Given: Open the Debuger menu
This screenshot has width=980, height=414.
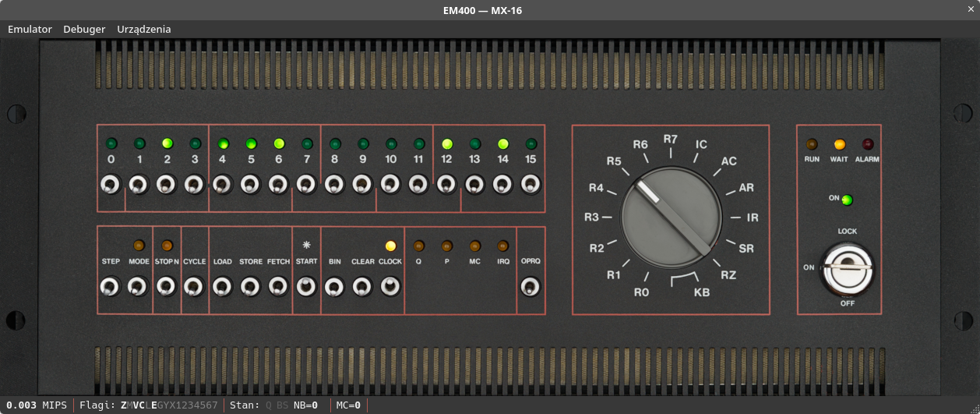Looking at the screenshot, I should (x=84, y=29).
